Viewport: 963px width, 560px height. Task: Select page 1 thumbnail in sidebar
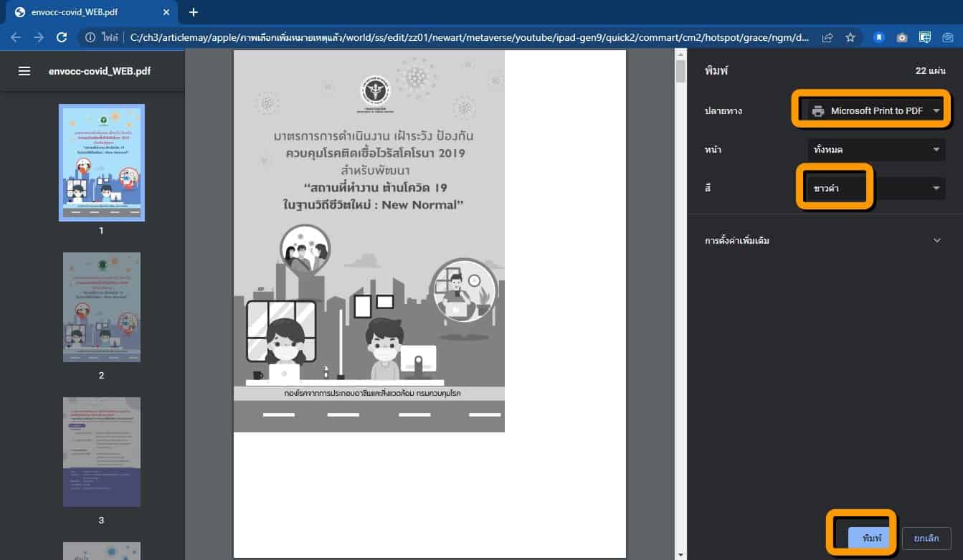pyautogui.click(x=101, y=163)
